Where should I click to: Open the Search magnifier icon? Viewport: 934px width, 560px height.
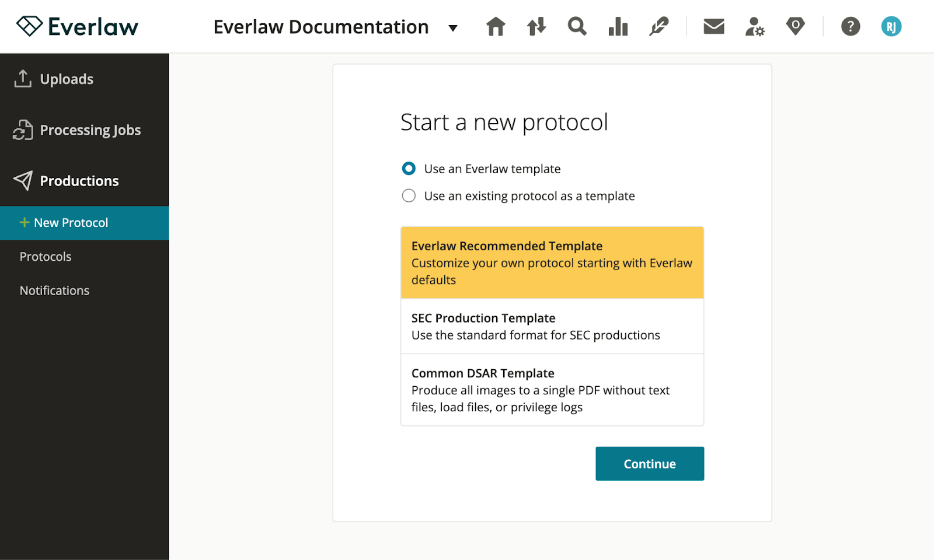tap(577, 26)
